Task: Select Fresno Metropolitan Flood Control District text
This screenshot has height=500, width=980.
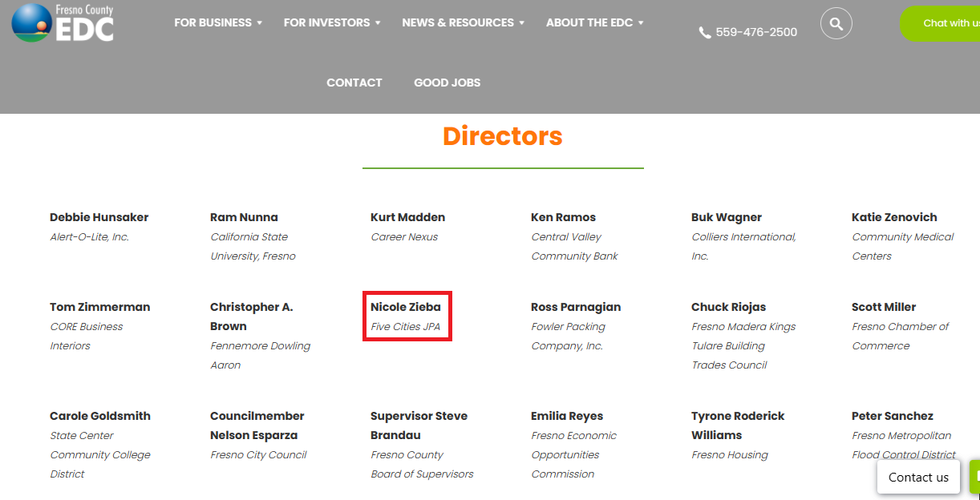Action: click(x=904, y=445)
